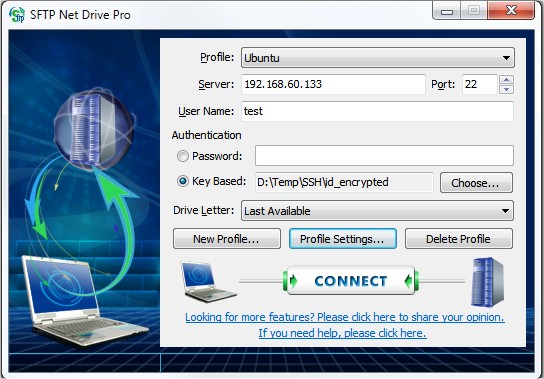544x379 pixels.
Task: Close the SFTP Net Drive Pro window
Action: click(x=511, y=11)
